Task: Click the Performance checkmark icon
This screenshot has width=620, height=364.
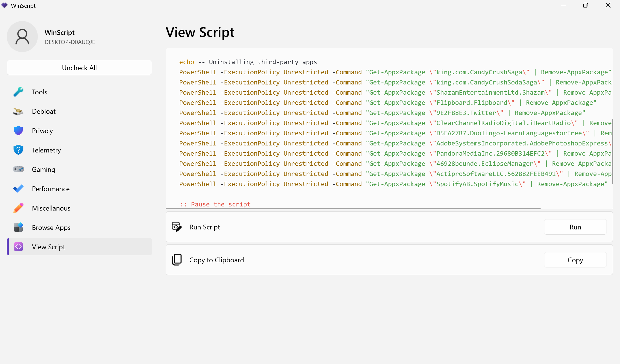Action: click(x=18, y=188)
